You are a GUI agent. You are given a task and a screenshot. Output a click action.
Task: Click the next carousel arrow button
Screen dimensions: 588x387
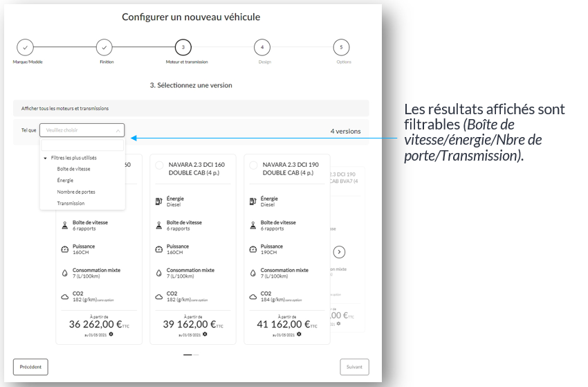point(339,252)
